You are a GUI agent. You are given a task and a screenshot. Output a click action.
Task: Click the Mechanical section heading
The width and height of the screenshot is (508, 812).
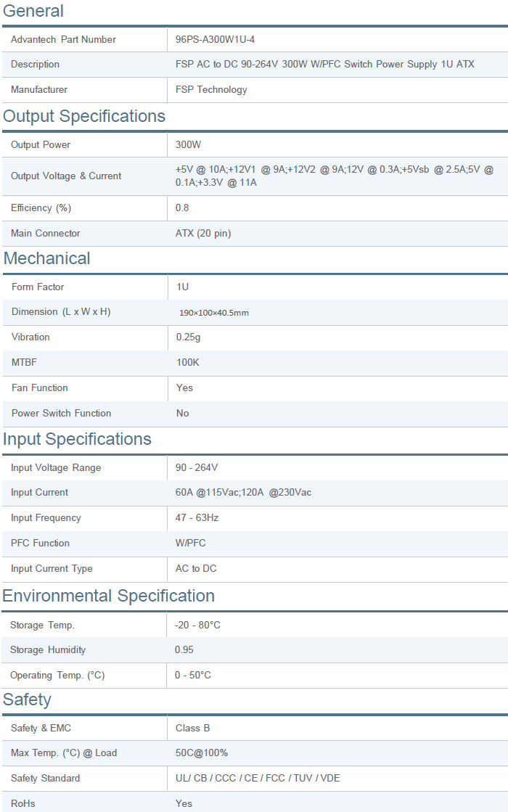click(47, 258)
